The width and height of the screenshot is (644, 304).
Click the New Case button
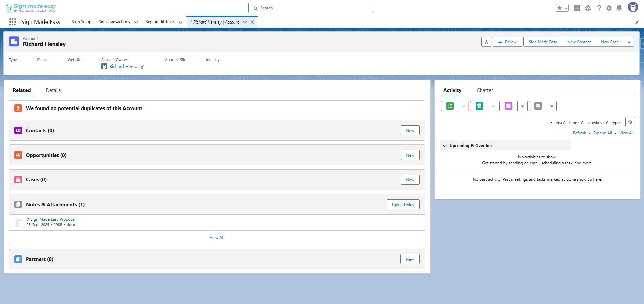610,42
